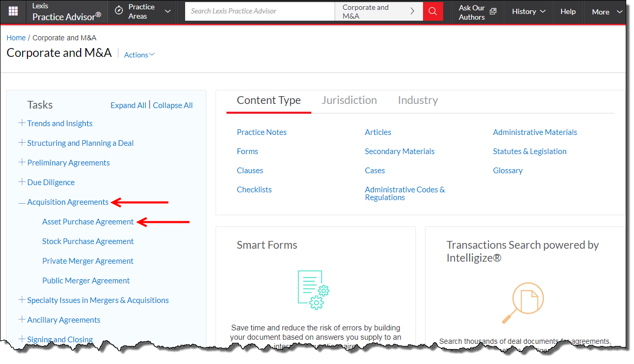Expand the Signing and Closing task

(x=22, y=339)
